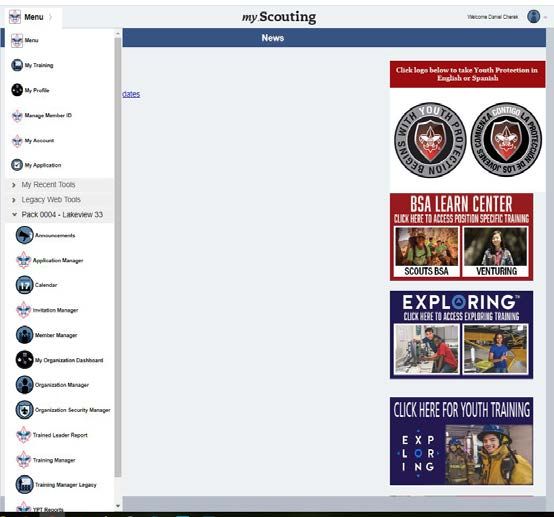Click the Spanish Youth Protection logo
This screenshot has height=517, width=554.
(x=506, y=140)
